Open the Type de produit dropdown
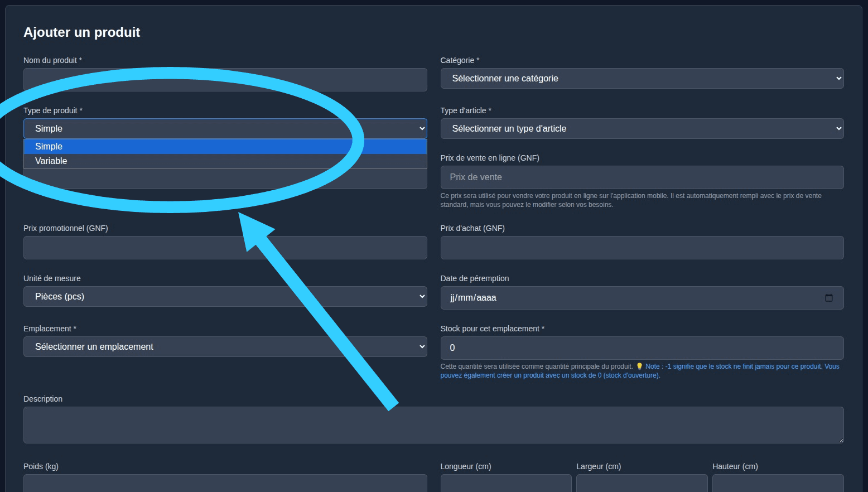The height and width of the screenshot is (492, 868). tap(225, 128)
